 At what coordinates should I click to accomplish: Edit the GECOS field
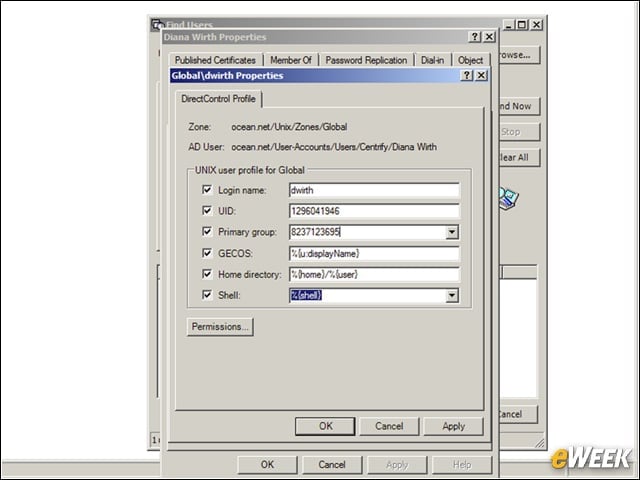[374, 253]
